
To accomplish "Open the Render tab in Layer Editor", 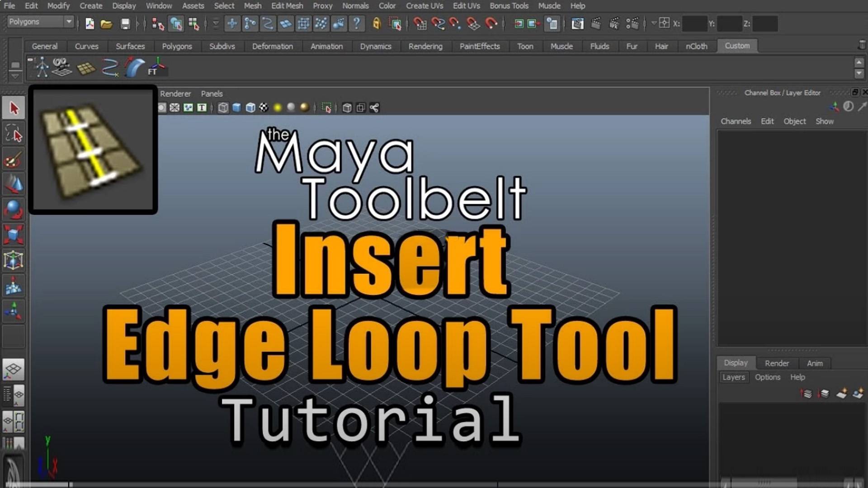I will [777, 363].
